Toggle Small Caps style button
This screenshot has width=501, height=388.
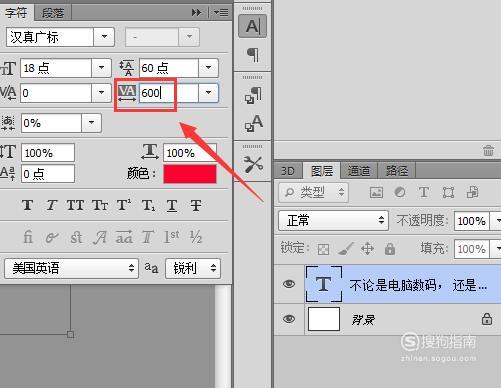[x=100, y=205]
